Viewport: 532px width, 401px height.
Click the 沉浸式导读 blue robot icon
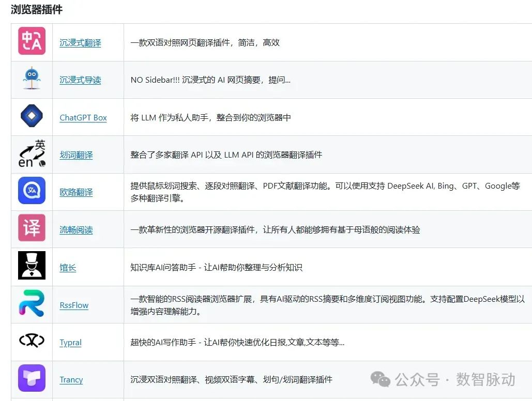(x=32, y=79)
